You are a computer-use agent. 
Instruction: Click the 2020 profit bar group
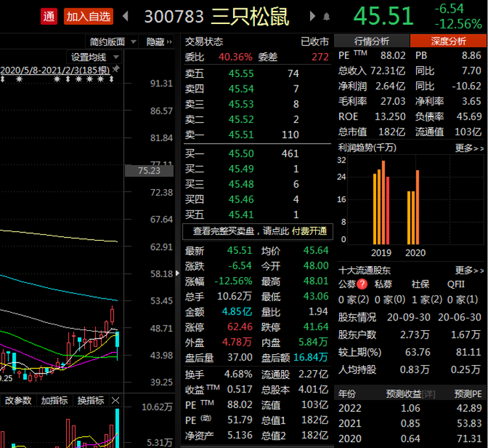(414, 207)
